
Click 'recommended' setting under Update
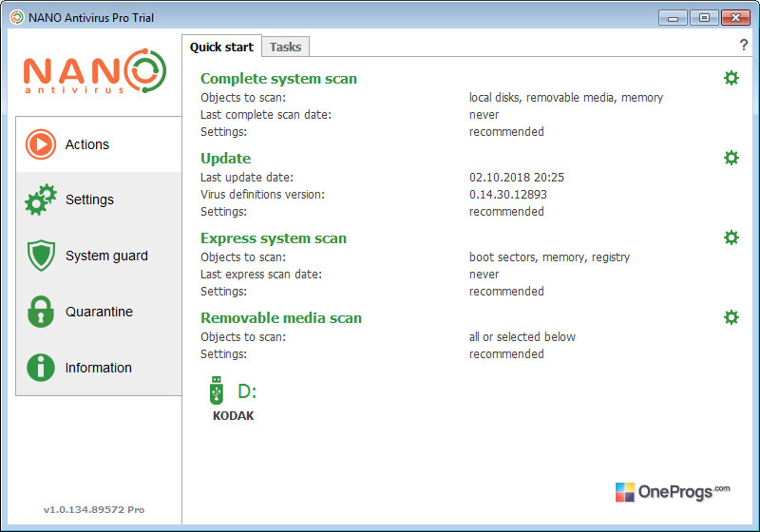pyautogui.click(x=506, y=211)
